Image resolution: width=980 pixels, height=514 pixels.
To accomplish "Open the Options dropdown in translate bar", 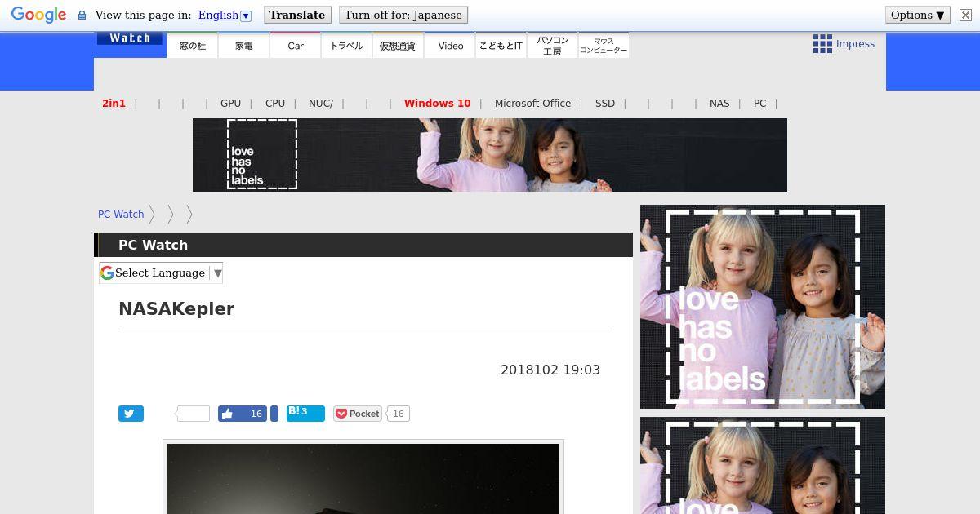I will click(918, 15).
